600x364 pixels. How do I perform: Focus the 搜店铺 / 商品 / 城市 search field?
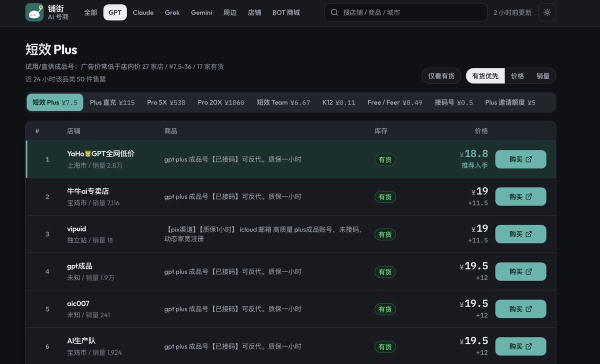point(406,12)
